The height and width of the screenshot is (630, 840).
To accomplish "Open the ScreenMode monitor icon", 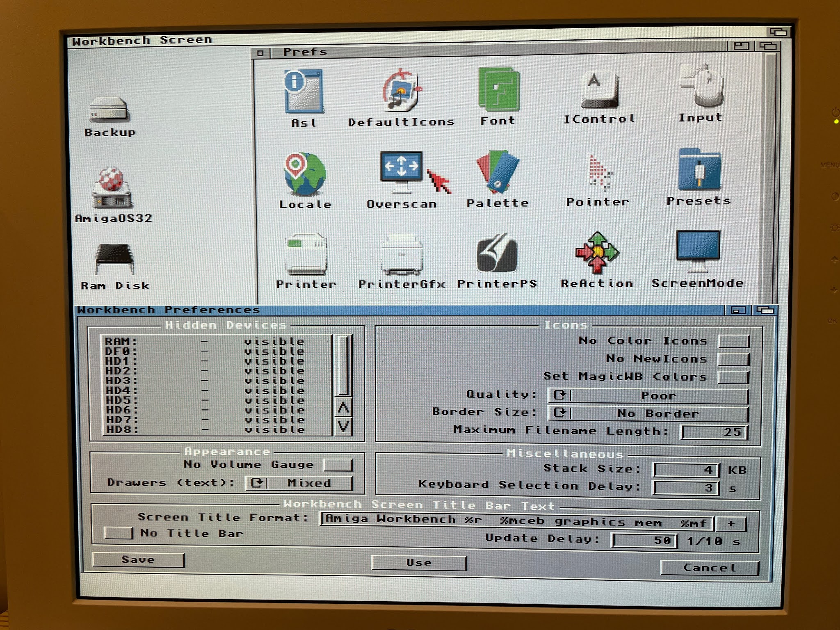I will click(698, 251).
